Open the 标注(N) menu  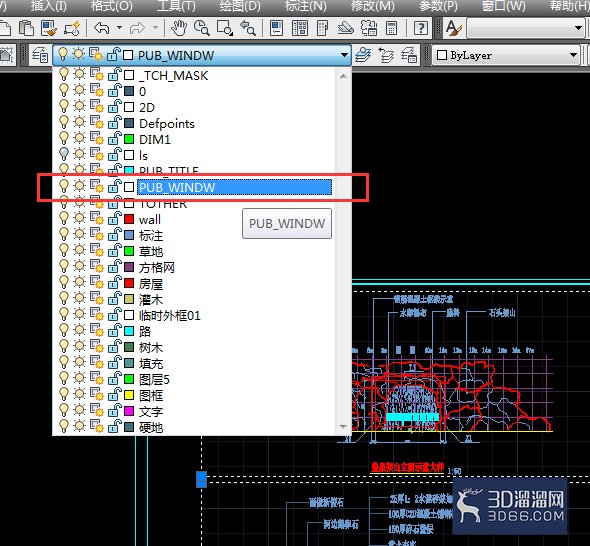point(306,6)
